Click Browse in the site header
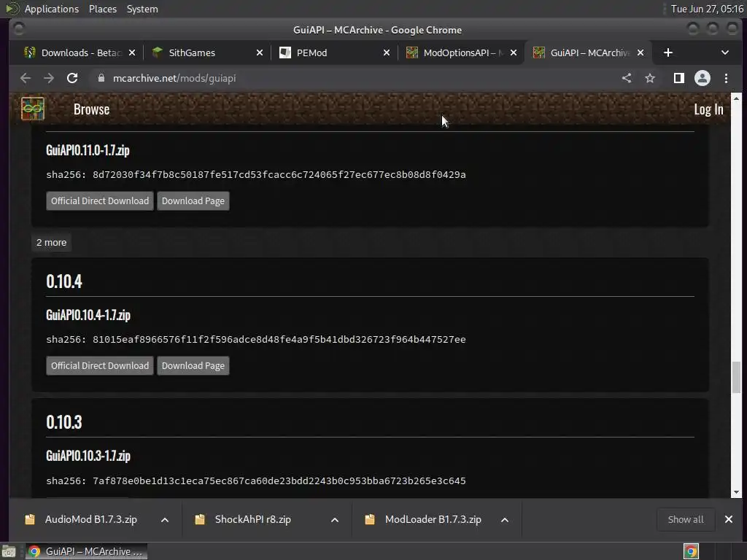Screen dimensions: 747x560 pos(91,109)
